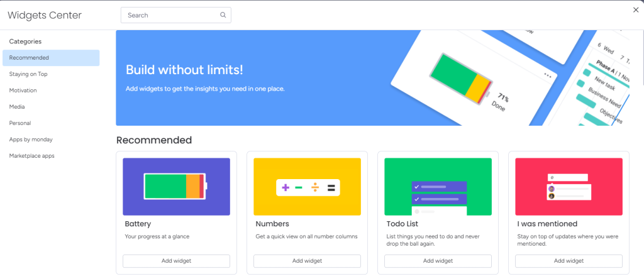Show the Personal widgets category
The height and width of the screenshot is (279, 644).
tap(20, 123)
